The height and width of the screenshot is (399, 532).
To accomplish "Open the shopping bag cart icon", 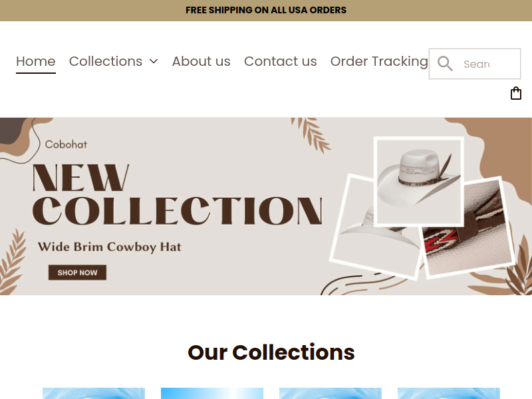I will pyautogui.click(x=516, y=93).
